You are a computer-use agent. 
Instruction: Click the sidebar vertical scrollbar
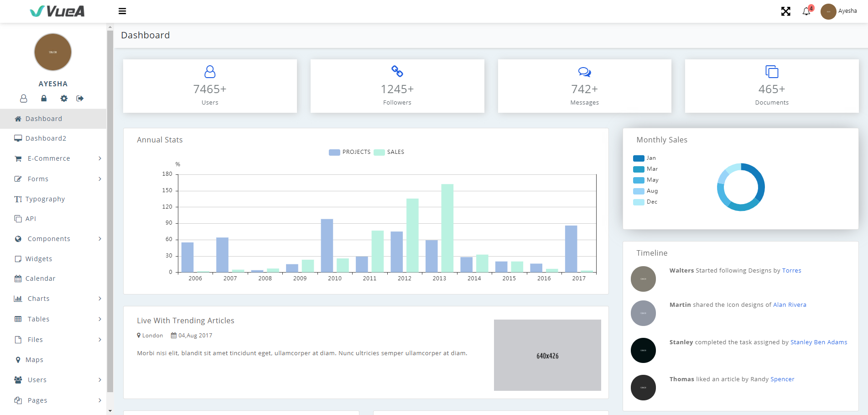click(110, 211)
